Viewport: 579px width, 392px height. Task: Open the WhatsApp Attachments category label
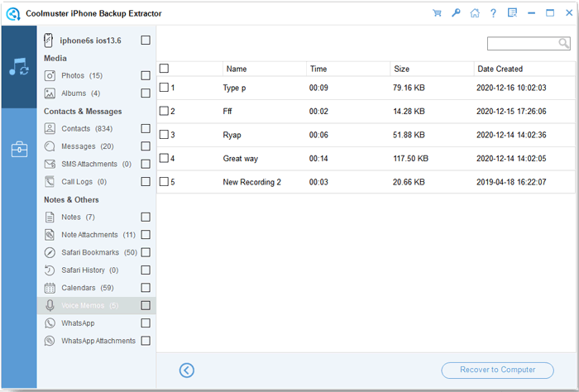(98, 341)
